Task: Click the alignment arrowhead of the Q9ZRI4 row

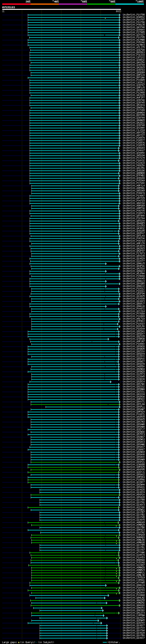Action: 111,382
